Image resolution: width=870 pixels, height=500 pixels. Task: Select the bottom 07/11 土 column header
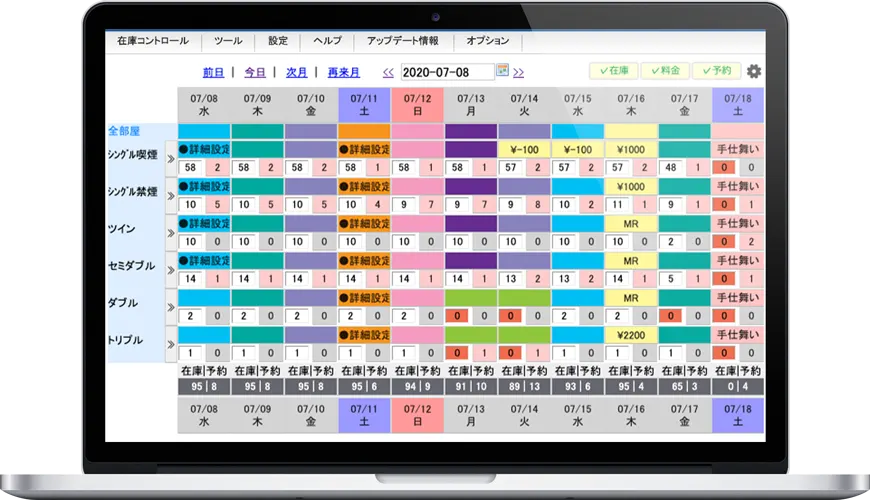pyautogui.click(x=364, y=415)
